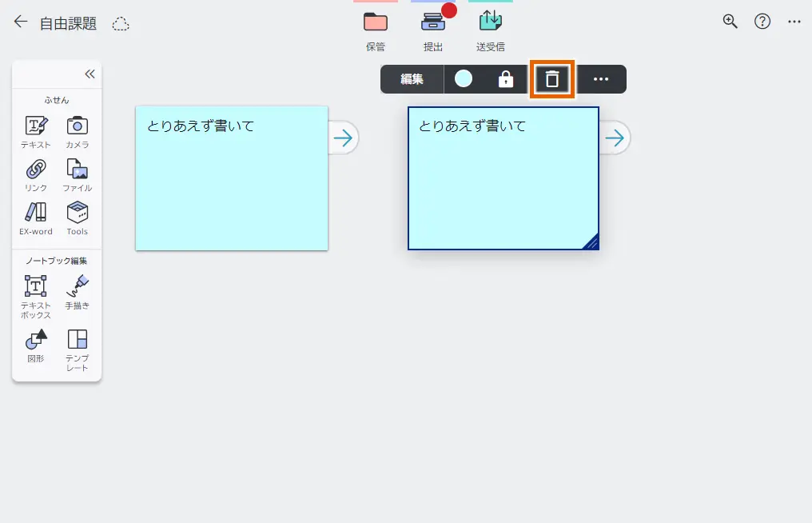Open the 送受信 send-receive screen
Viewport: 812px width, 523px height.
pos(491,28)
